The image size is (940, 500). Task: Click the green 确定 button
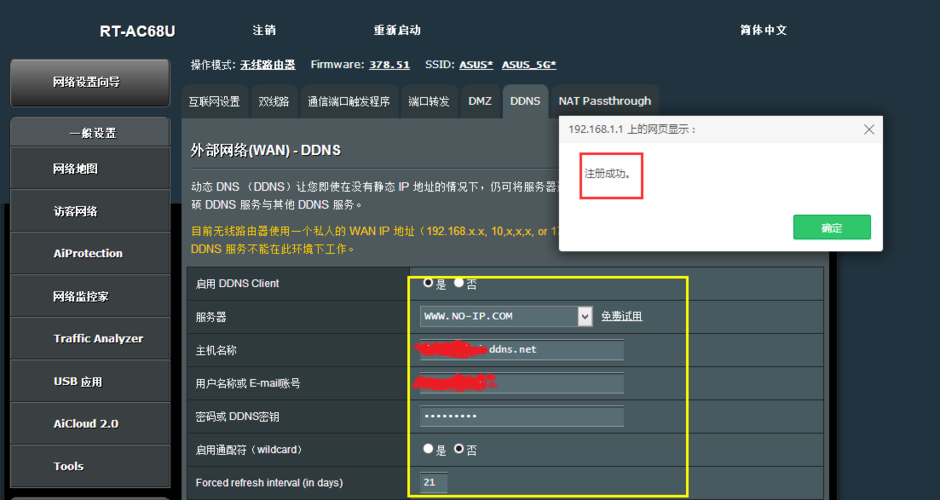pyautogui.click(x=831, y=227)
